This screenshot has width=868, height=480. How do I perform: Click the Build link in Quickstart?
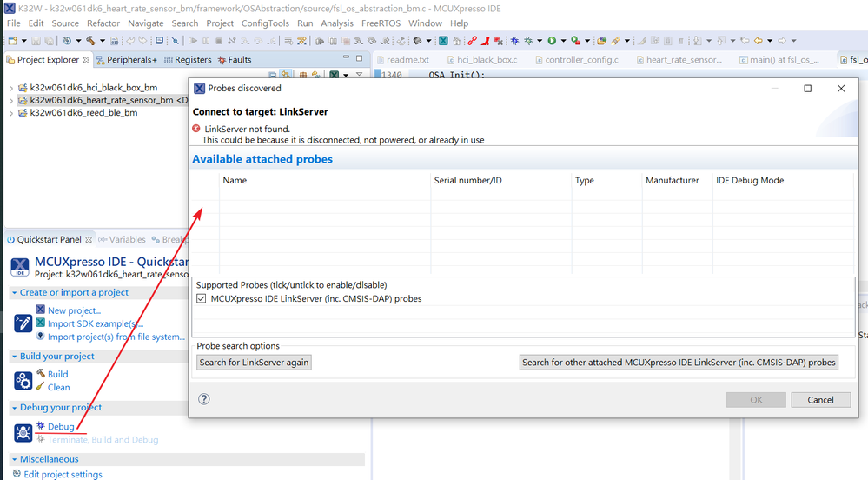pyautogui.click(x=57, y=374)
